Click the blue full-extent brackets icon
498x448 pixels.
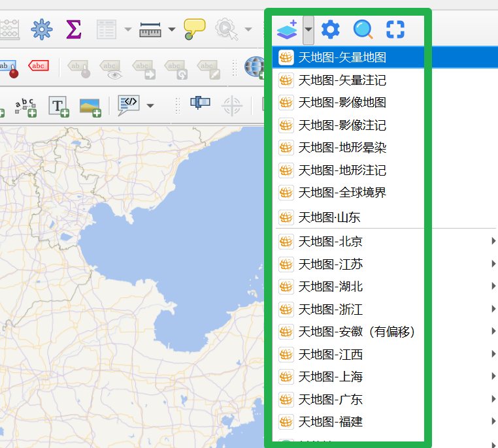click(395, 29)
